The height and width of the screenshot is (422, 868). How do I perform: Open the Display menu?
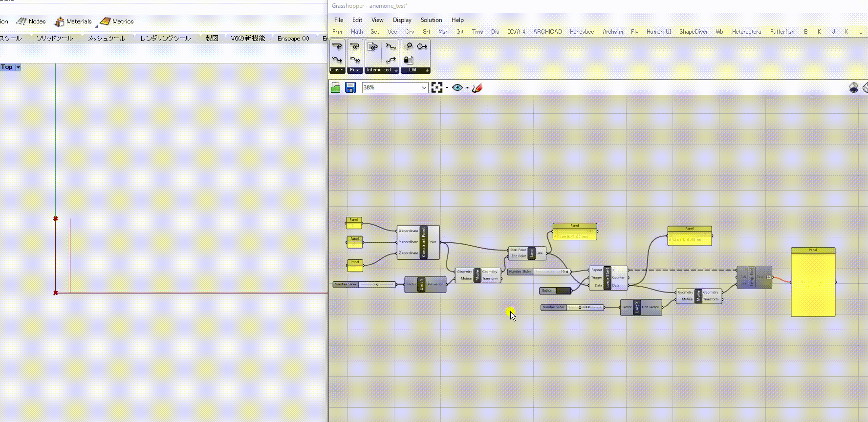coord(402,20)
